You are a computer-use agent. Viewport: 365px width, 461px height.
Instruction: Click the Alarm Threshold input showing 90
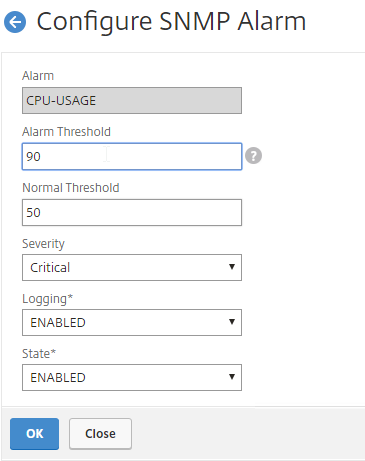(132, 157)
